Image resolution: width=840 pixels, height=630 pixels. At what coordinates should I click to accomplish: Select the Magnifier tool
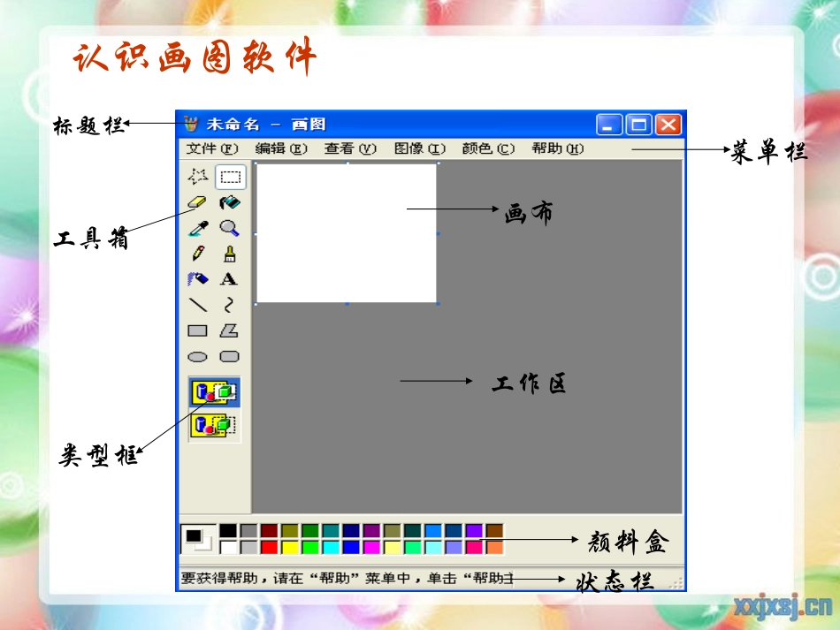pyautogui.click(x=230, y=228)
